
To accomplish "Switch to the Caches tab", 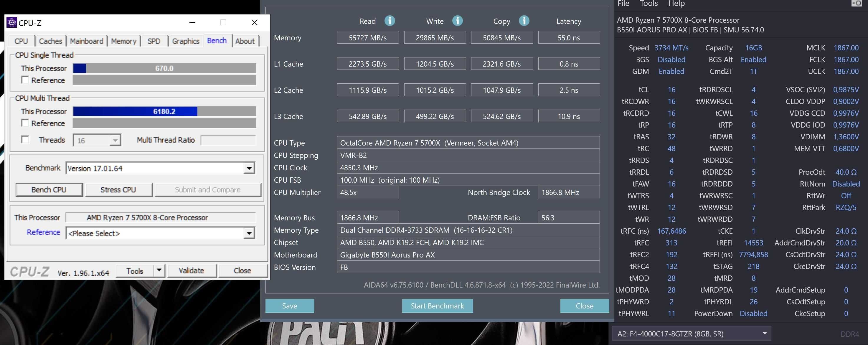I will (51, 41).
